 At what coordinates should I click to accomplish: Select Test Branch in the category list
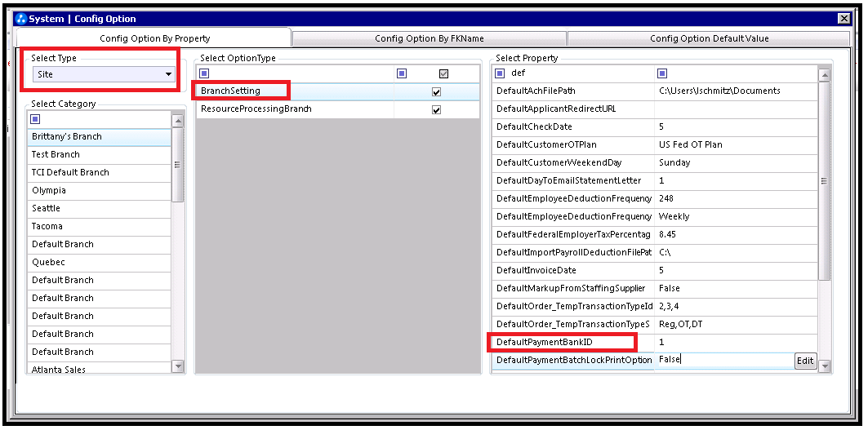pos(99,154)
